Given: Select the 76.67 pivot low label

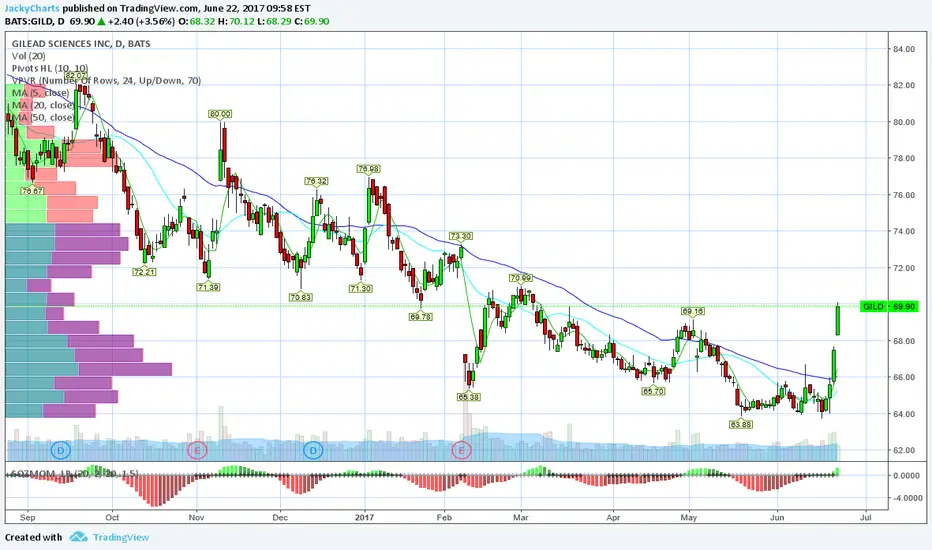Looking at the screenshot, I should (x=32, y=191).
